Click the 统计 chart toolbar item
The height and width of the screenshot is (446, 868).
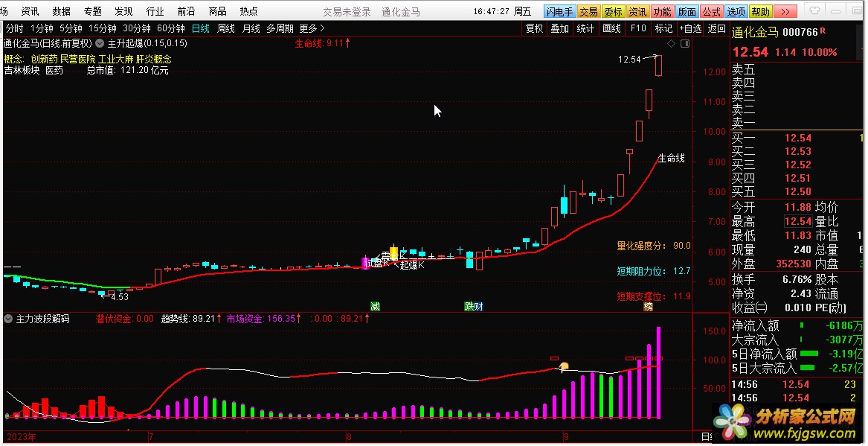pyautogui.click(x=585, y=28)
